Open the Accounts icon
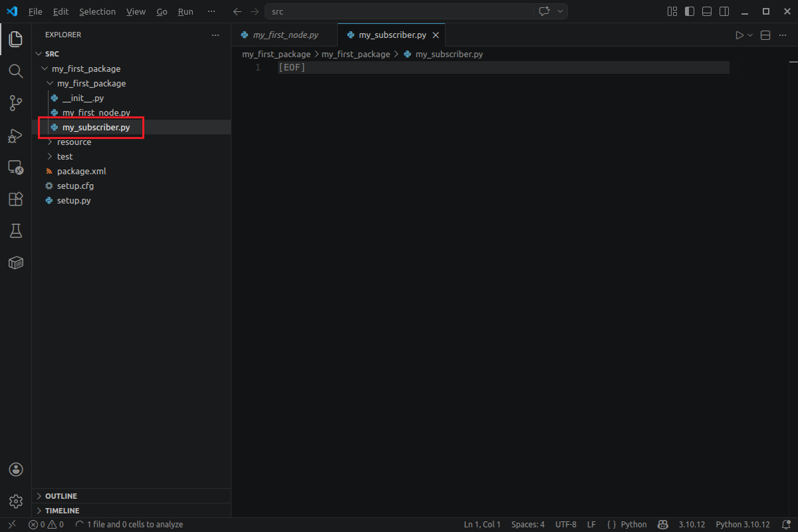The height and width of the screenshot is (532, 798). 16,469
